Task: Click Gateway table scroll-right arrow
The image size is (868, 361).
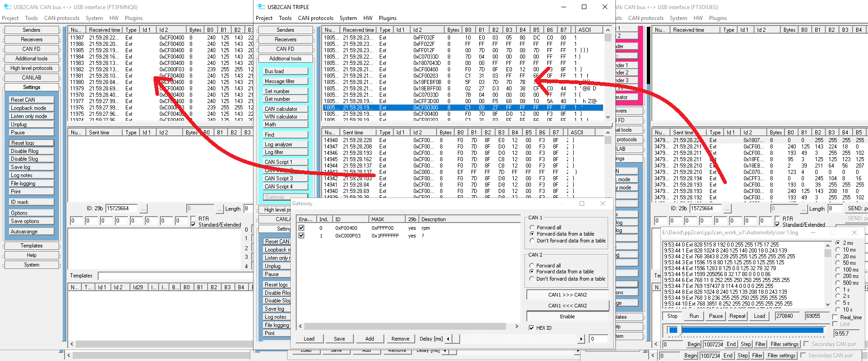Action: coord(516,326)
